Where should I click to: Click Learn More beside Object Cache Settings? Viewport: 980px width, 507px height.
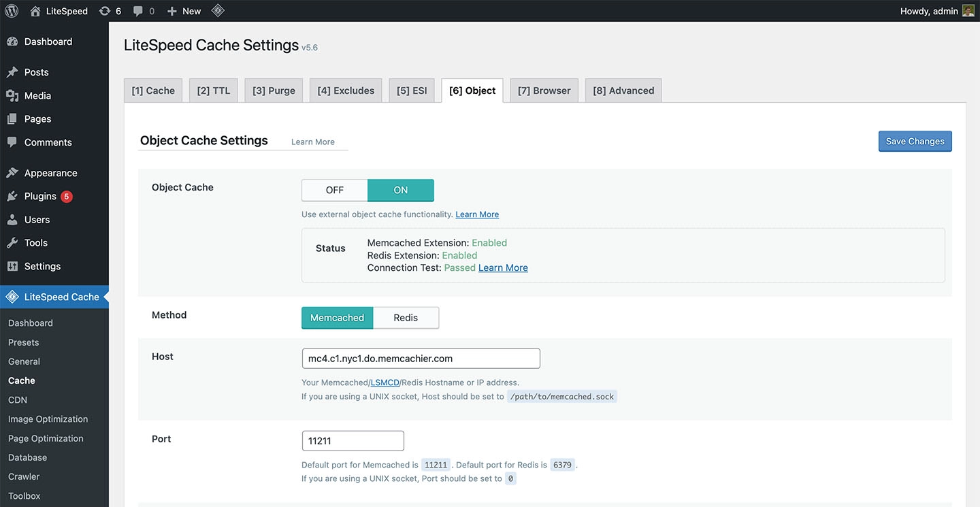click(313, 142)
